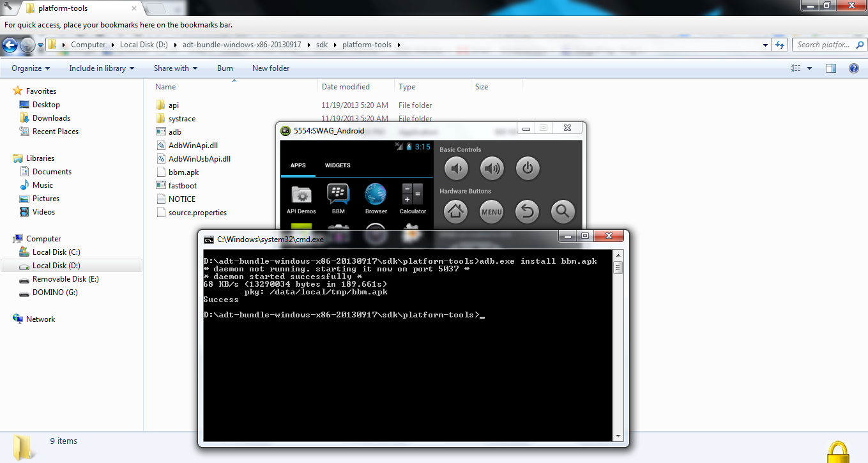Open the BBM app in emulator
The width and height of the screenshot is (868, 463).
339,199
